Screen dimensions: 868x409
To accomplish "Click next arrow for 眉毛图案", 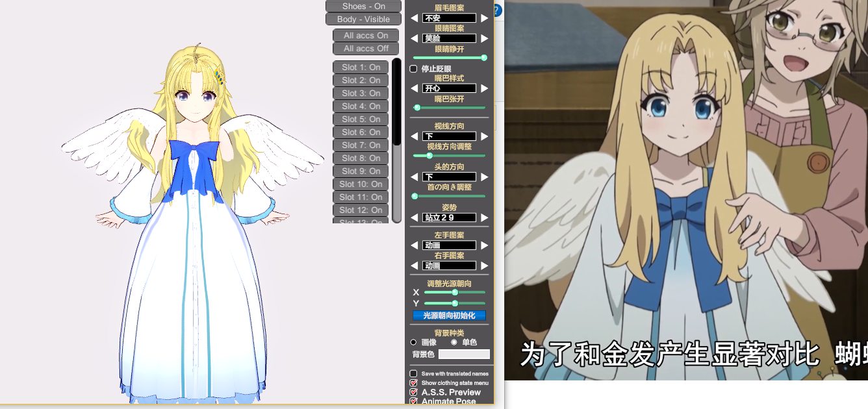I will pos(484,18).
